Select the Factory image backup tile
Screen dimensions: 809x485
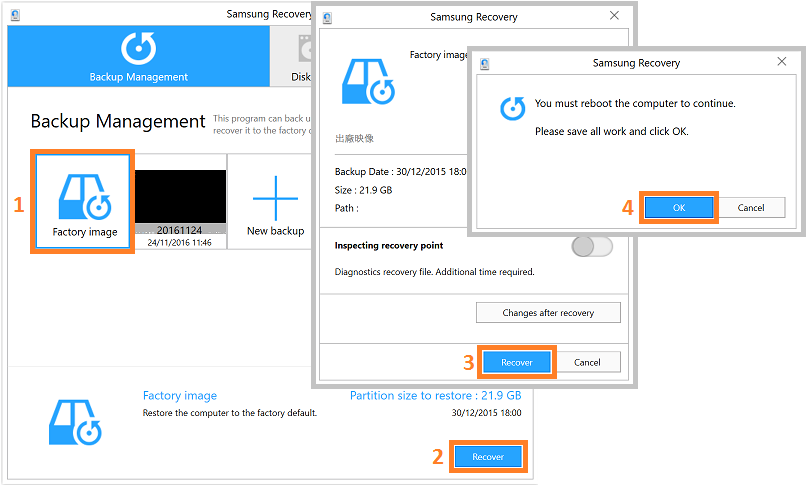pos(83,201)
